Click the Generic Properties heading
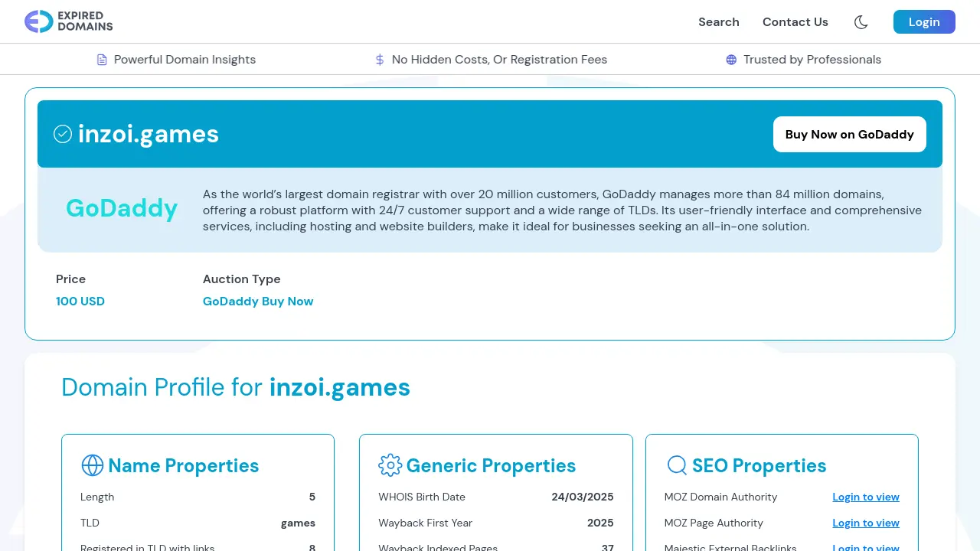This screenshot has height=551, width=980. [x=491, y=465]
